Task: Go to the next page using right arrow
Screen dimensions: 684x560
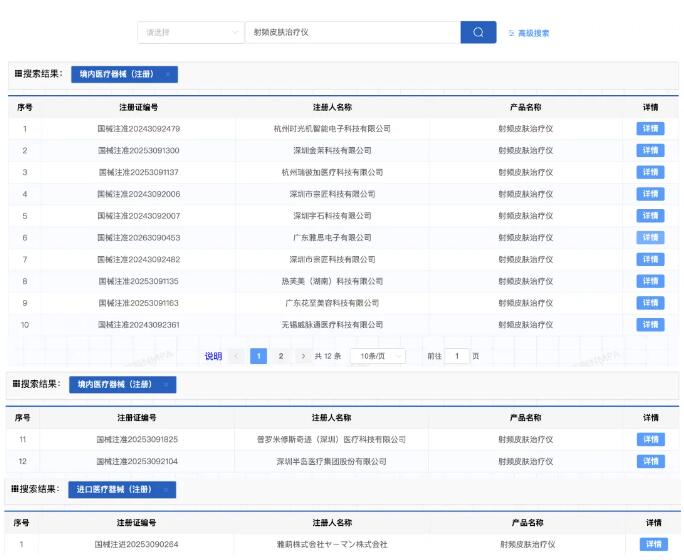Action: click(302, 356)
